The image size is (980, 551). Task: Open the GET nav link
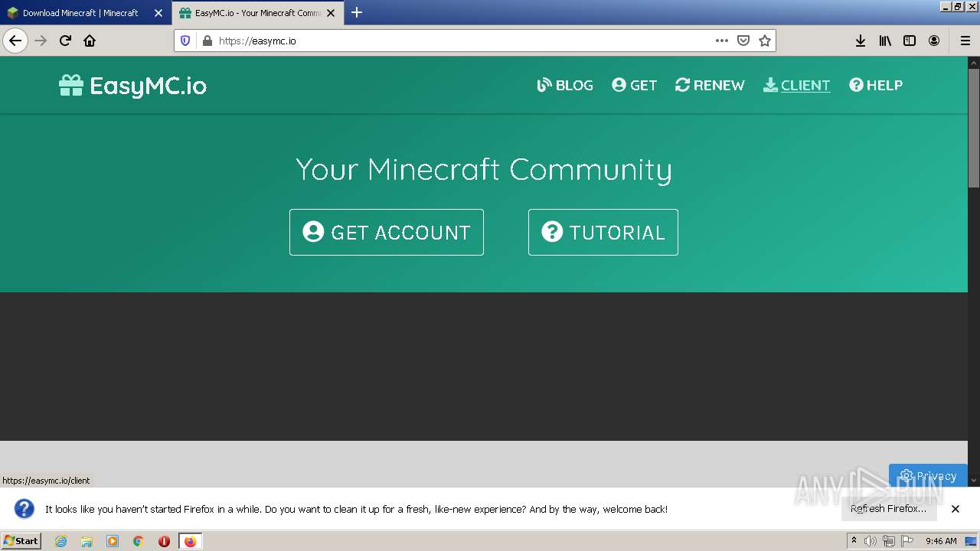pyautogui.click(x=634, y=85)
